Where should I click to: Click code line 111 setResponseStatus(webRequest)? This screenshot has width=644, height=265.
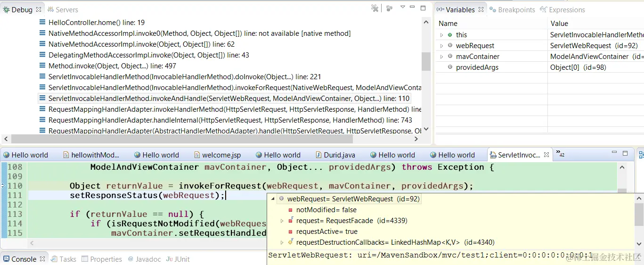tap(147, 195)
